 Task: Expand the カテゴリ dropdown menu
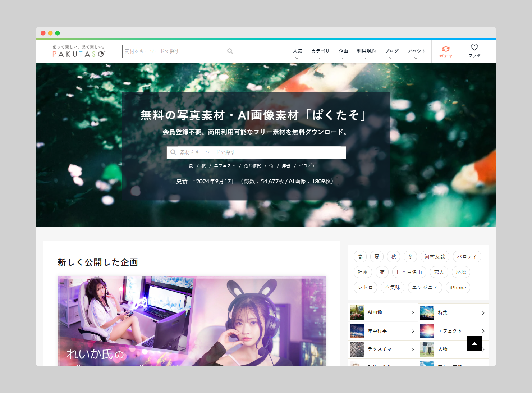coord(320,53)
